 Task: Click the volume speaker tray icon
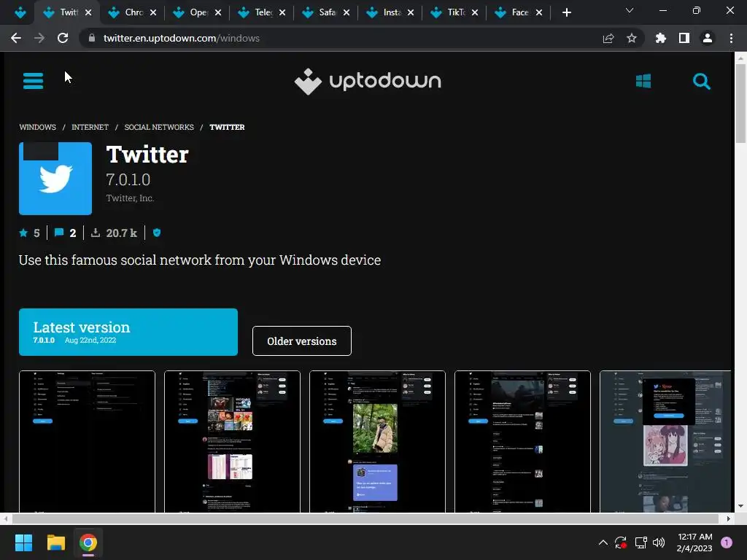tap(659, 542)
